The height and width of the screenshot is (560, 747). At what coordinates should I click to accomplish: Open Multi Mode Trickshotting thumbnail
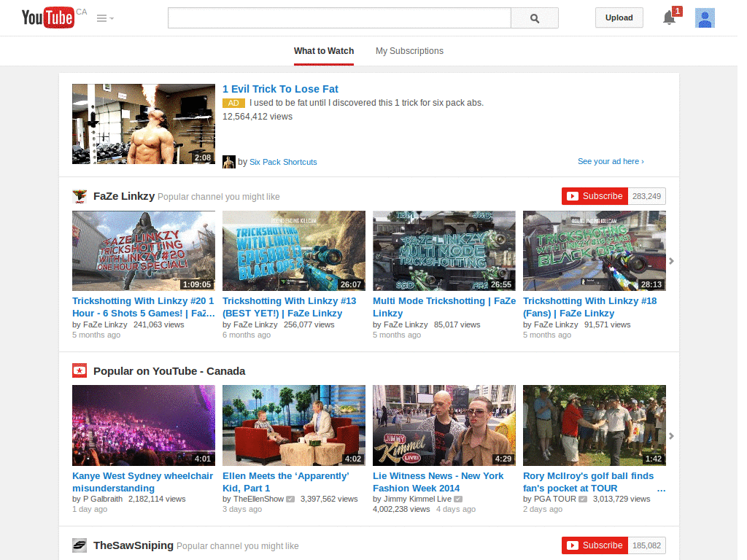click(x=444, y=251)
